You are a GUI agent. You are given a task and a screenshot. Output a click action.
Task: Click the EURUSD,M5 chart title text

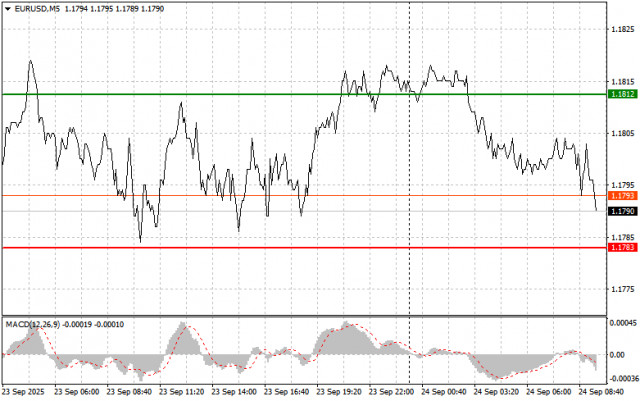(x=37, y=9)
